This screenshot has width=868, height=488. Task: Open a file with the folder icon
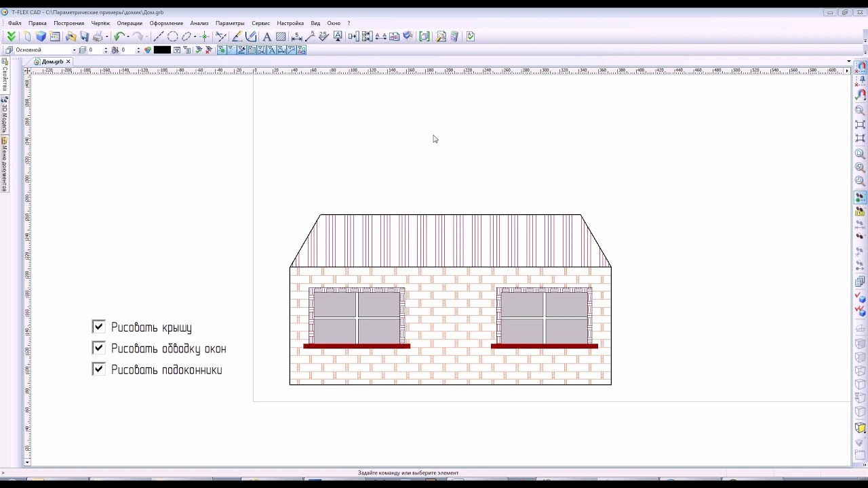point(71,37)
